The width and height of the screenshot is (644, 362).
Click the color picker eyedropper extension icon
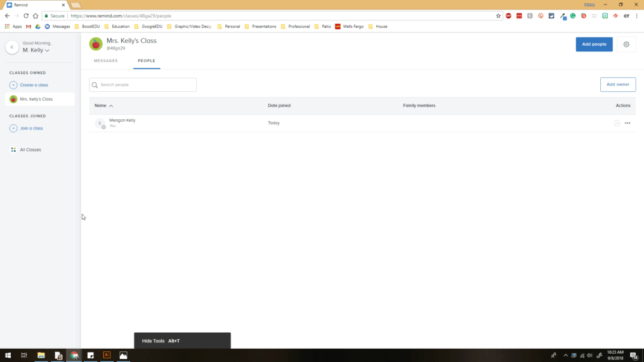tap(562, 16)
